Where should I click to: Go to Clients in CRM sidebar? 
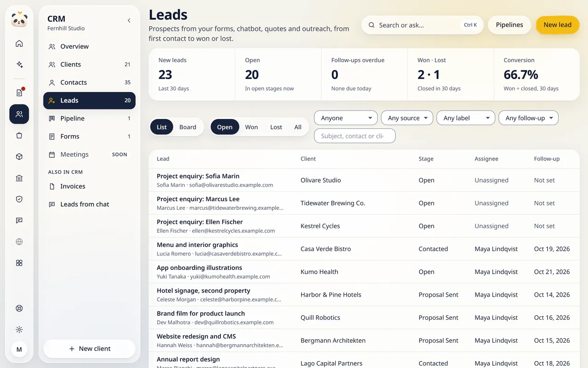coord(89,64)
